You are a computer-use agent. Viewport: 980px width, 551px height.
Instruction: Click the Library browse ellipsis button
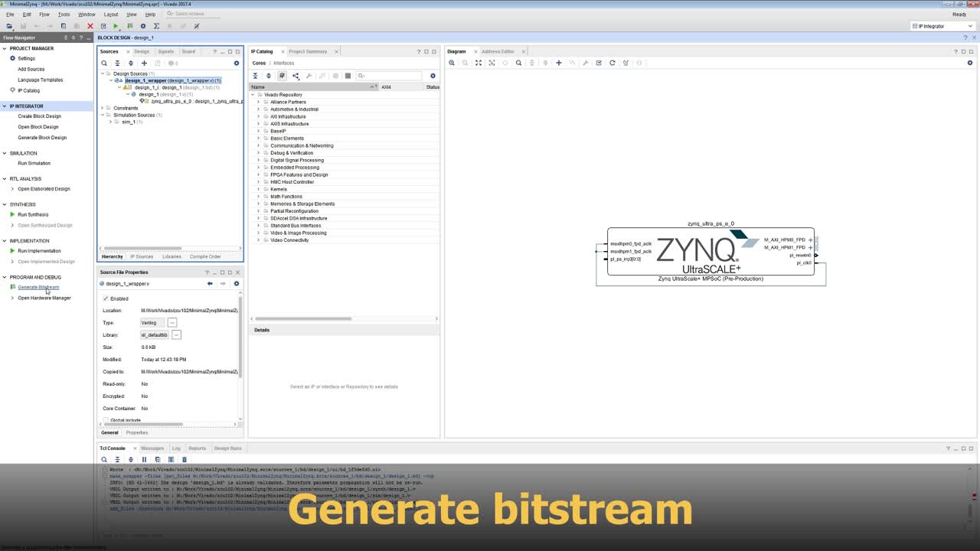tap(176, 335)
